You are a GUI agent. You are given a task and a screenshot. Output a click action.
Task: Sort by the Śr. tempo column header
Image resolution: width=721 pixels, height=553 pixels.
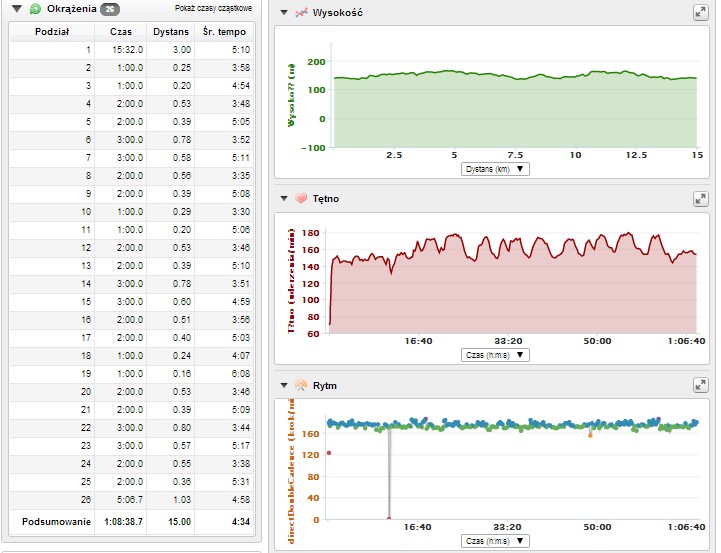tap(224, 32)
